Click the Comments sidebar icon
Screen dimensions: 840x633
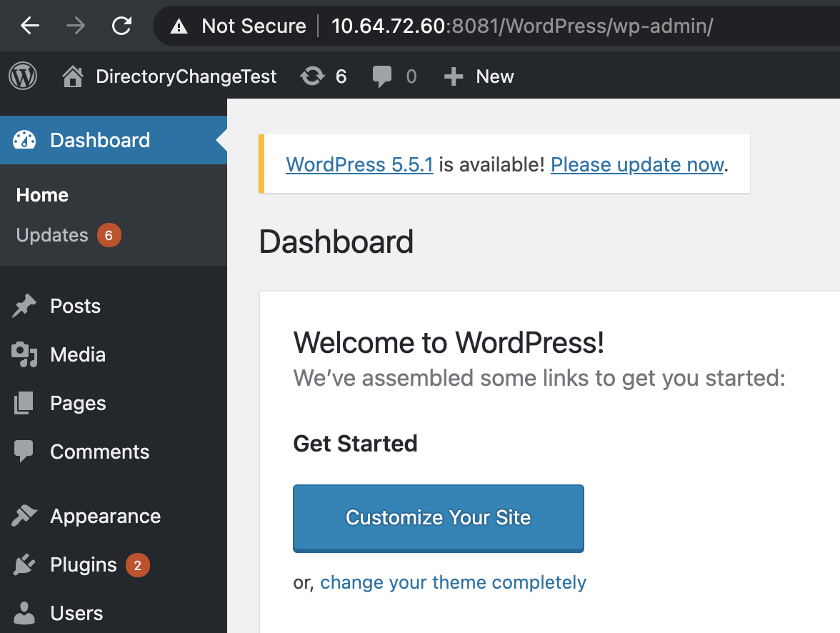coord(24,452)
